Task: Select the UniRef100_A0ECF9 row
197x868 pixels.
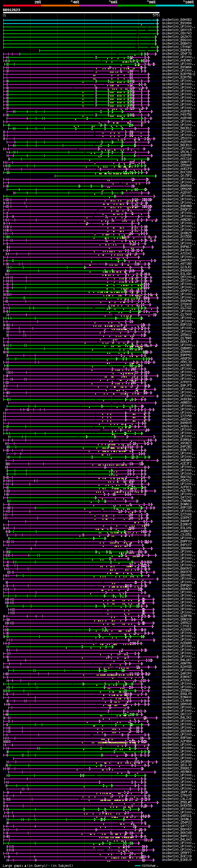Action: point(177,169)
